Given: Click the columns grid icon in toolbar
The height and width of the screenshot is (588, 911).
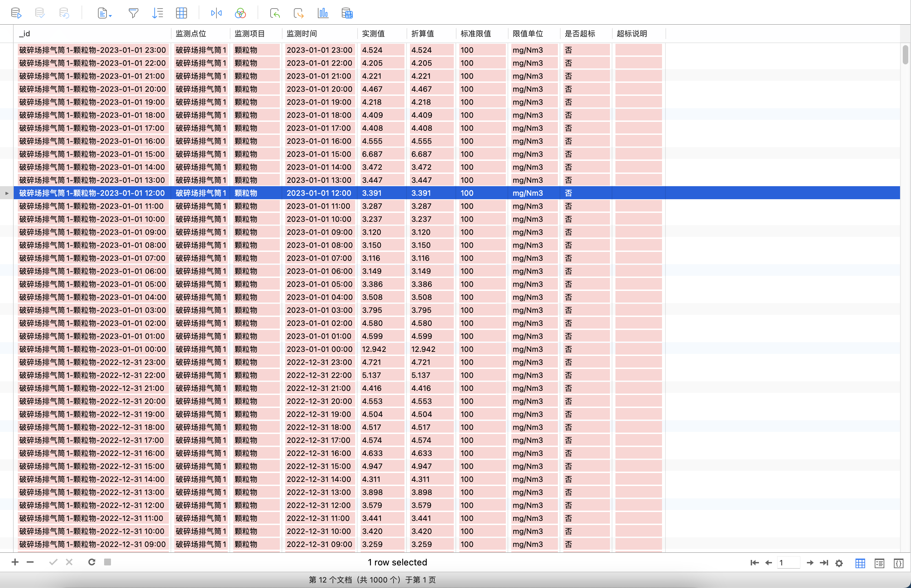Looking at the screenshot, I should [182, 13].
